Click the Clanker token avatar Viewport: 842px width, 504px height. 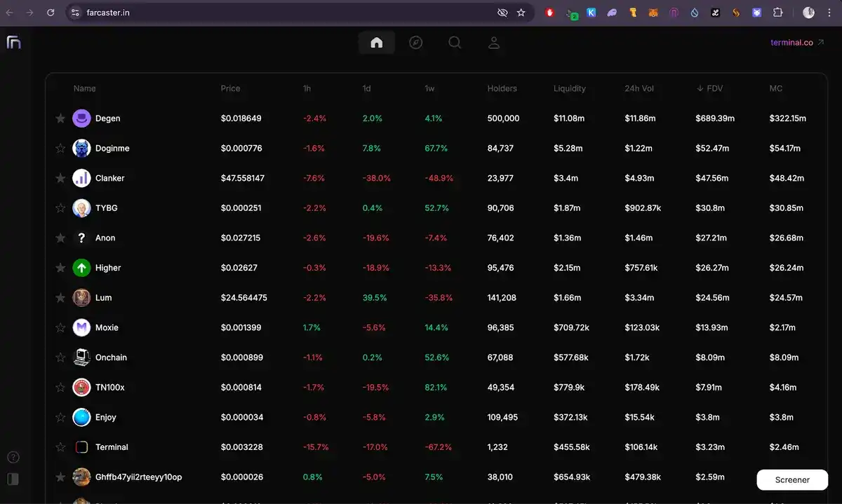point(81,178)
